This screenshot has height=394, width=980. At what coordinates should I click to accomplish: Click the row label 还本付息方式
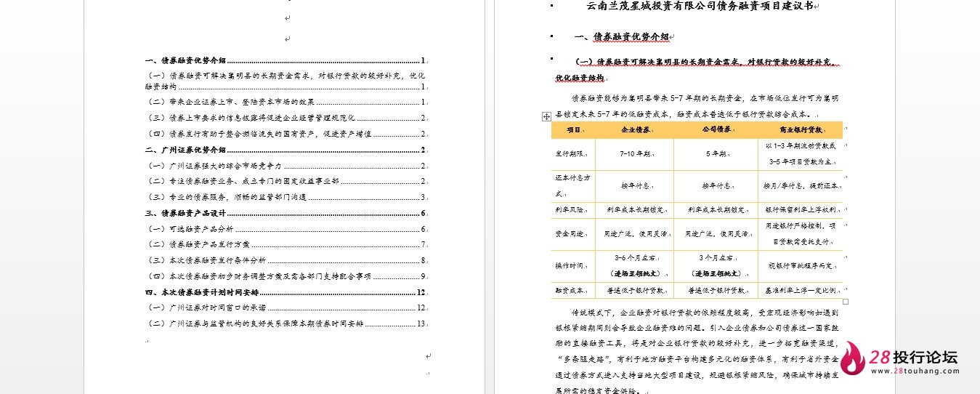(x=572, y=185)
